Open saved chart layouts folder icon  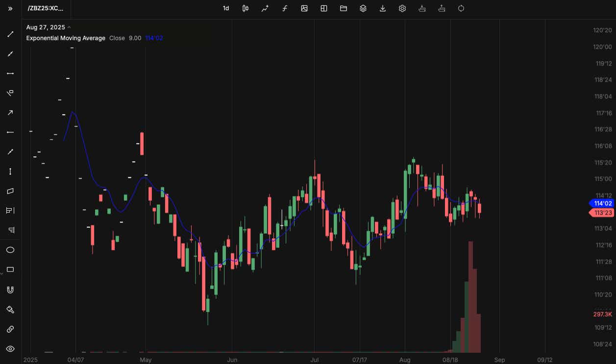click(343, 8)
